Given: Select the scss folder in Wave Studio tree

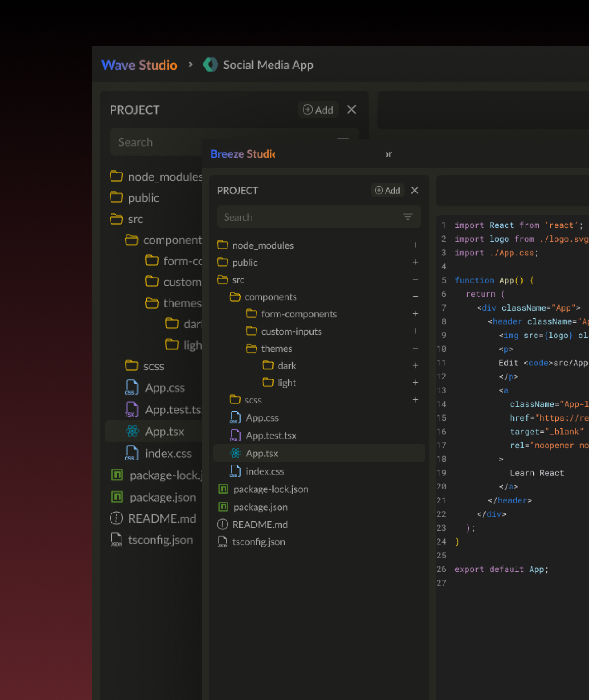Looking at the screenshot, I should 154,366.
